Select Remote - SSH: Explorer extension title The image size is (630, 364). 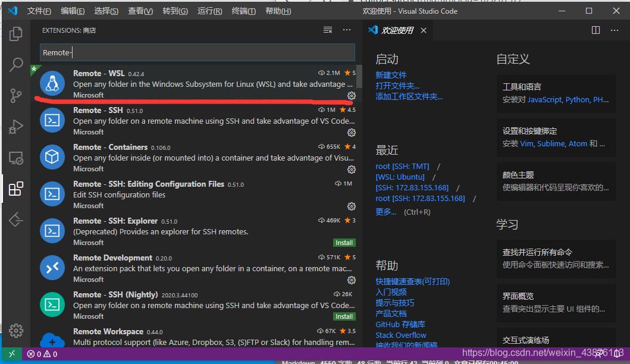pyautogui.click(x=115, y=221)
